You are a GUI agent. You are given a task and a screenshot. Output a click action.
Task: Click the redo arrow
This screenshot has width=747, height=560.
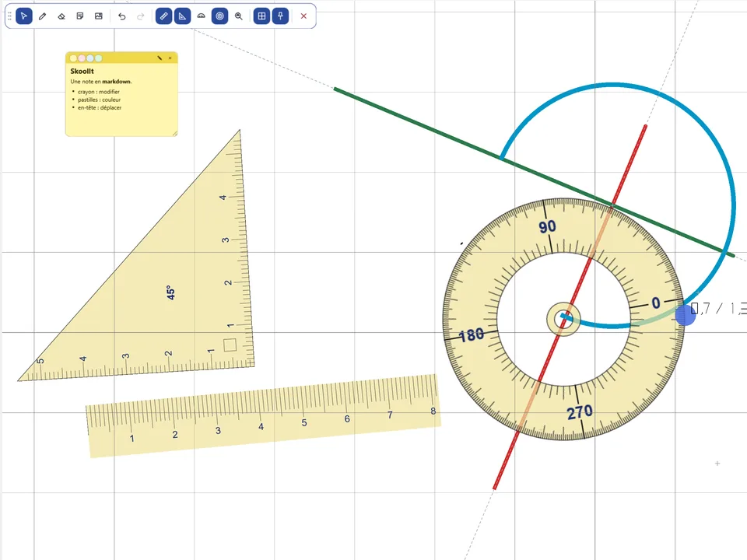point(141,16)
